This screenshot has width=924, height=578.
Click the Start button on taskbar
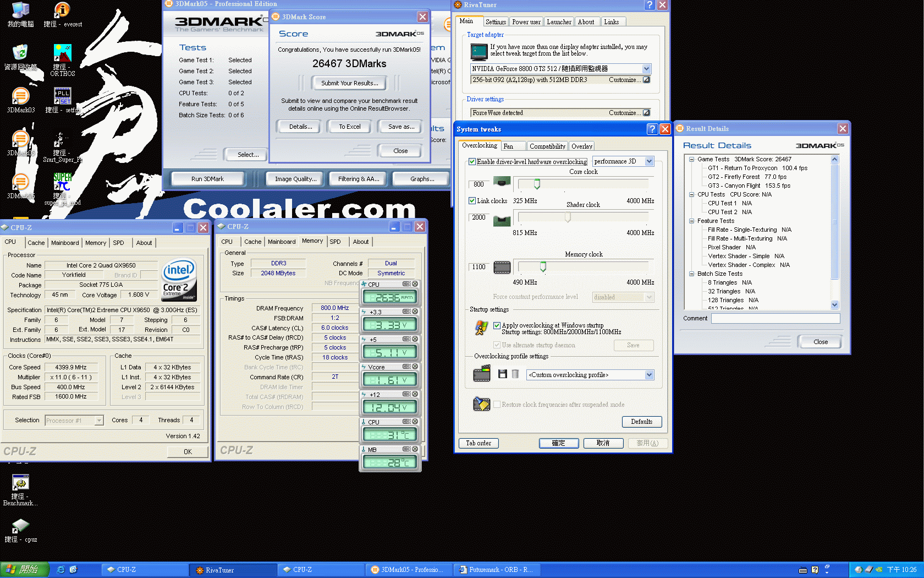coord(24,570)
